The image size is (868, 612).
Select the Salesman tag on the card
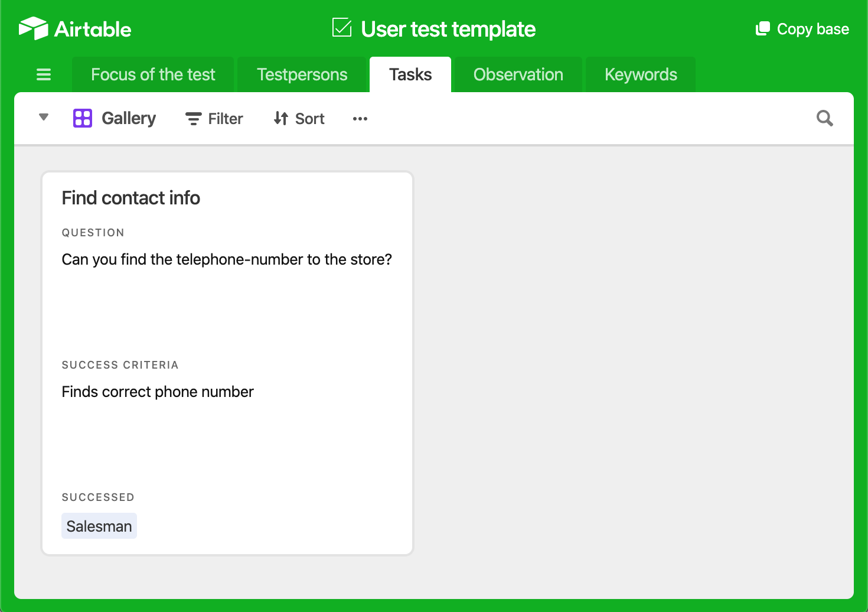point(99,525)
